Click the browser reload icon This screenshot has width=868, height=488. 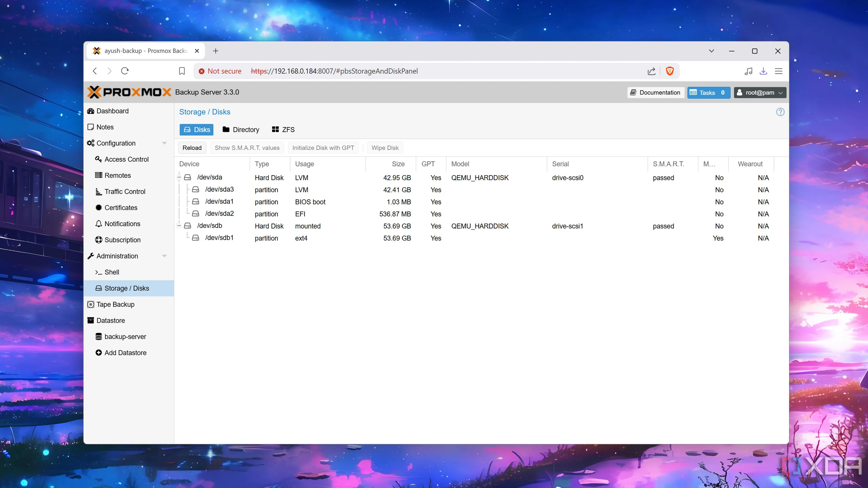125,71
